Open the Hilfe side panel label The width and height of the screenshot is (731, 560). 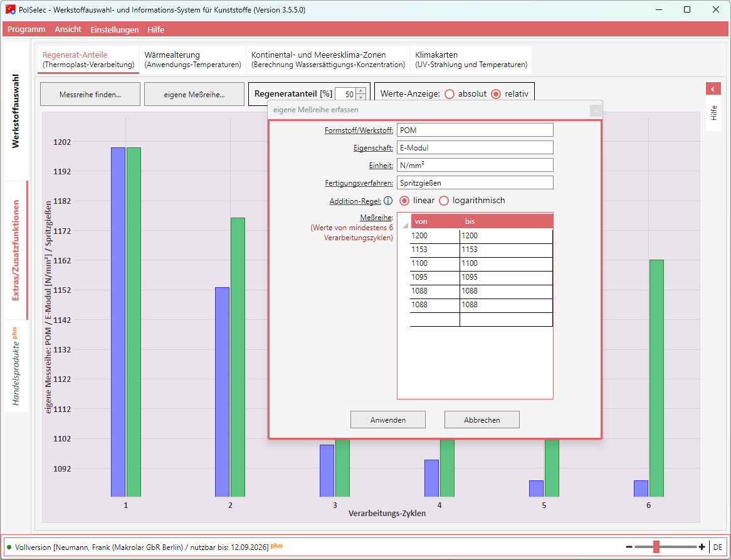click(713, 114)
